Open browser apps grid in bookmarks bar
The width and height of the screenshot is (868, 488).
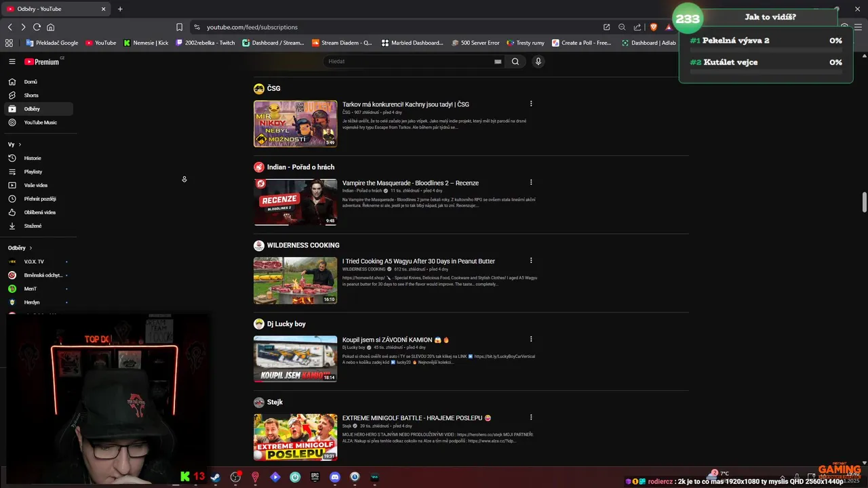click(x=9, y=43)
